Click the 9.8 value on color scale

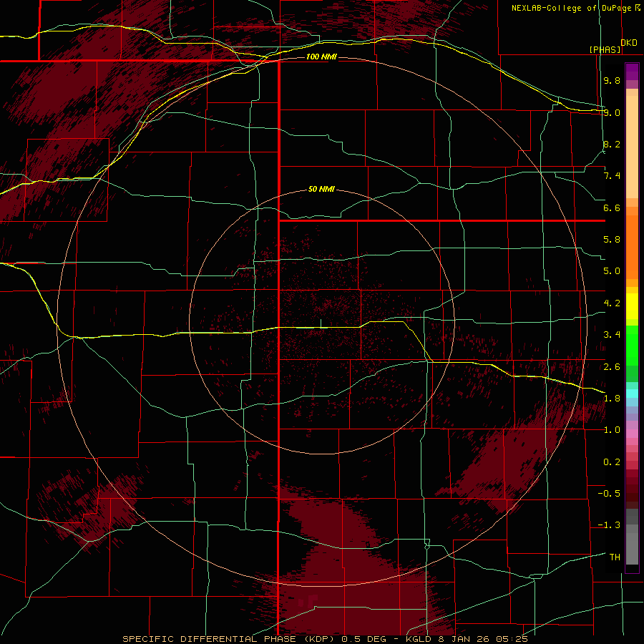(x=612, y=80)
